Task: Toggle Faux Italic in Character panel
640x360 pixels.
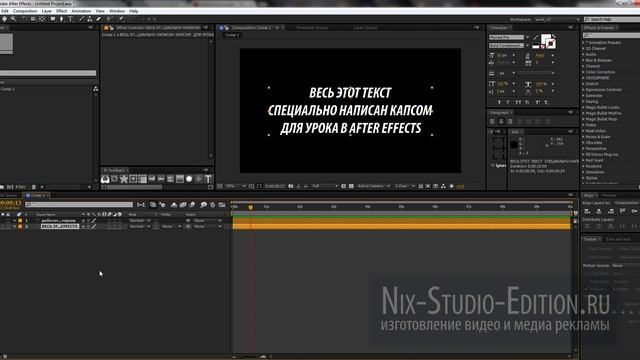Action: (508, 102)
